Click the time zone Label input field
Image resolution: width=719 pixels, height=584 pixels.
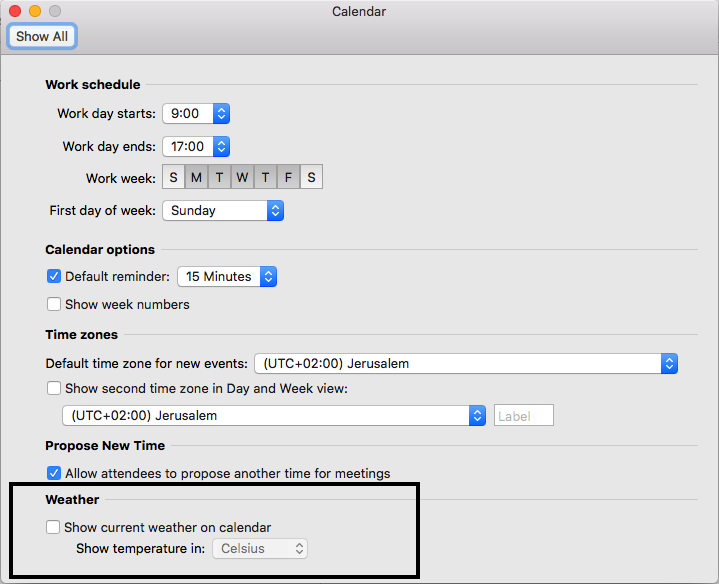tap(524, 415)
